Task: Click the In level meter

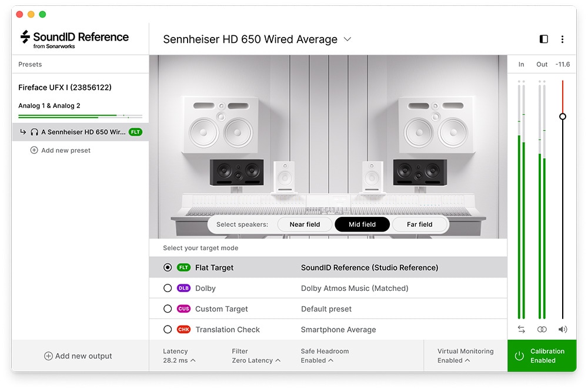Action: (x=521, y=199)
